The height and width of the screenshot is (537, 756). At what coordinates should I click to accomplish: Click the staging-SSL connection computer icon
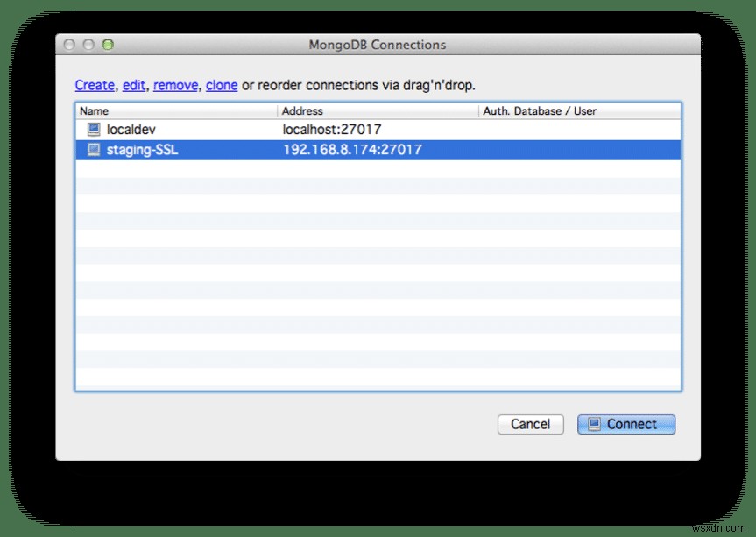[94, 150]
